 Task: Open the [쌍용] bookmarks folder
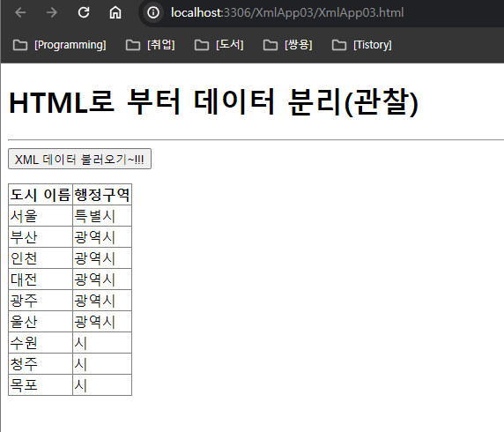tap(287, 45)
